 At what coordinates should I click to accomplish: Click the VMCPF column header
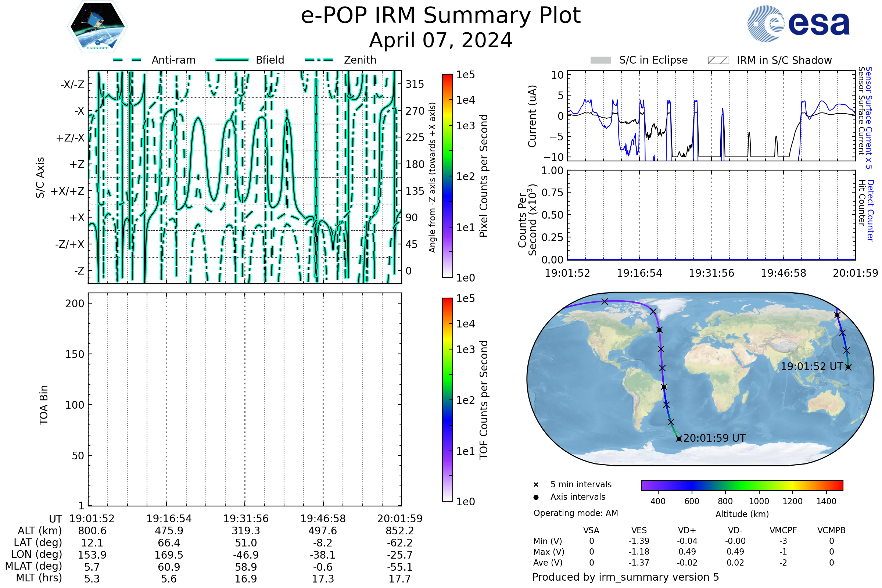[783, 531]
